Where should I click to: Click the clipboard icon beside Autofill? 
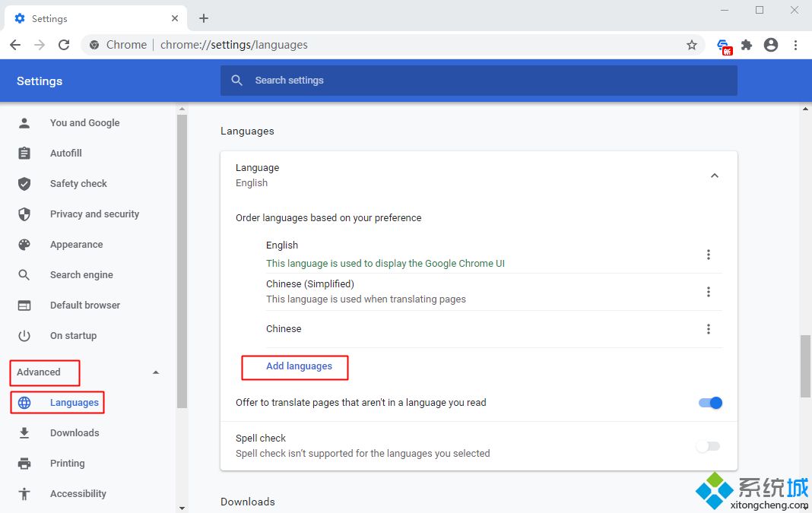point(24,154)
